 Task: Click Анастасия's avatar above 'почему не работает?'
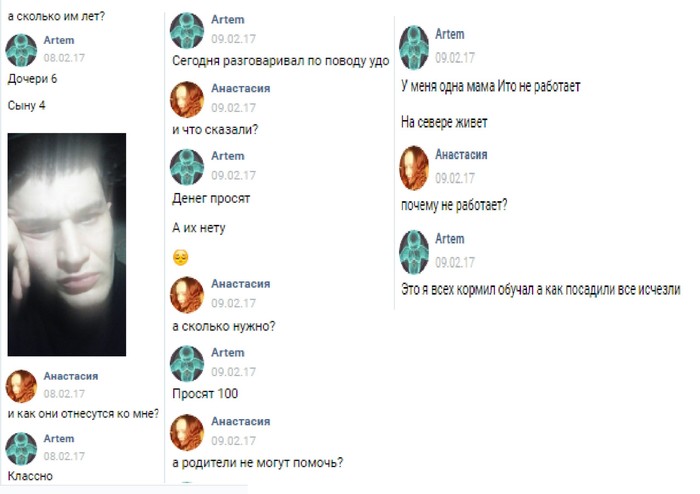pos(414,168)
